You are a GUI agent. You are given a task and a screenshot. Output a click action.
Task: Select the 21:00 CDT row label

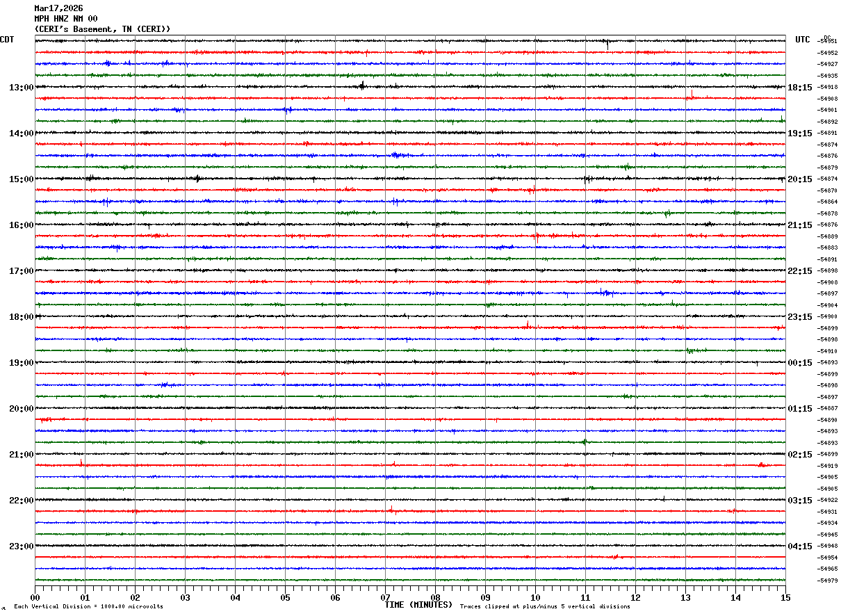pos(21,455)
